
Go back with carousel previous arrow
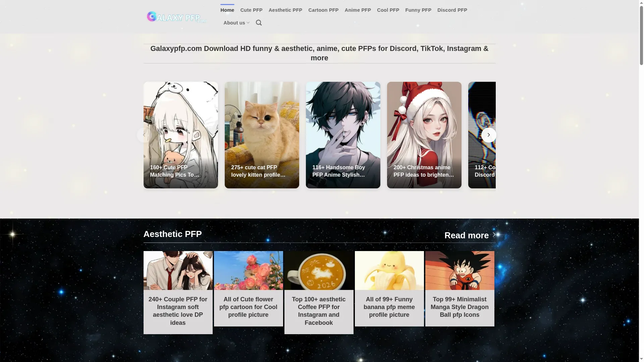pos(144,135)
